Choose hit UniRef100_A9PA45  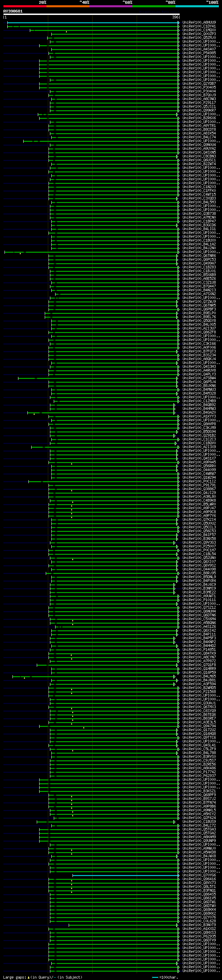(x=199, y=462)
